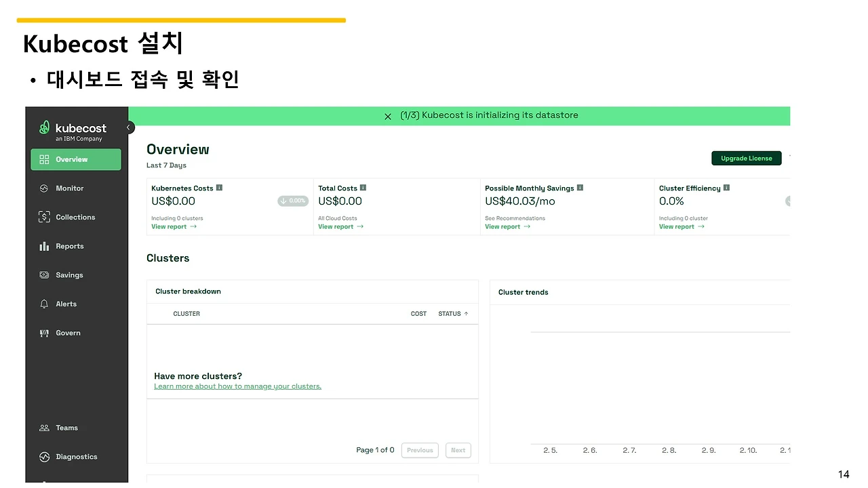Click the All Cloud Costs text
The image size is (868, 488).
pos(338,218)
